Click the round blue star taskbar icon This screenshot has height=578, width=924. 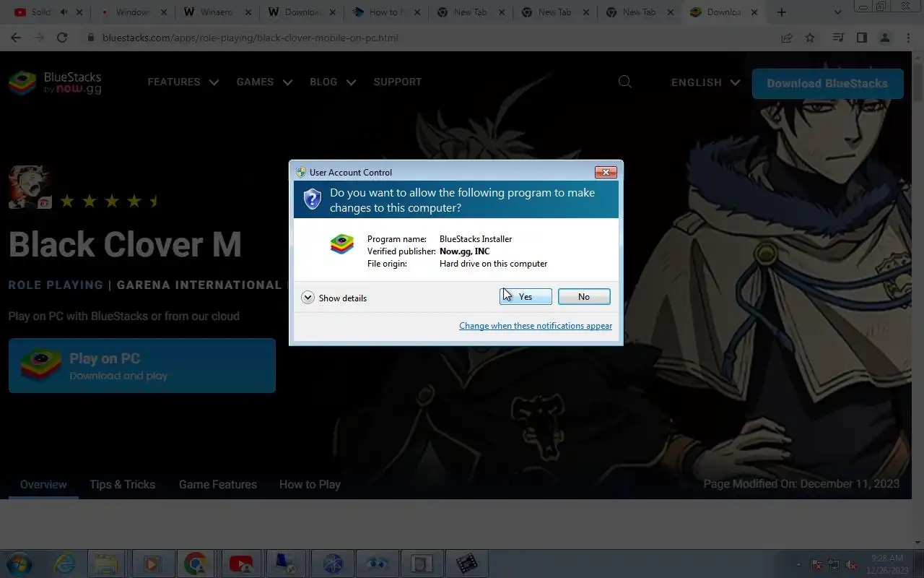click(332, 564)
